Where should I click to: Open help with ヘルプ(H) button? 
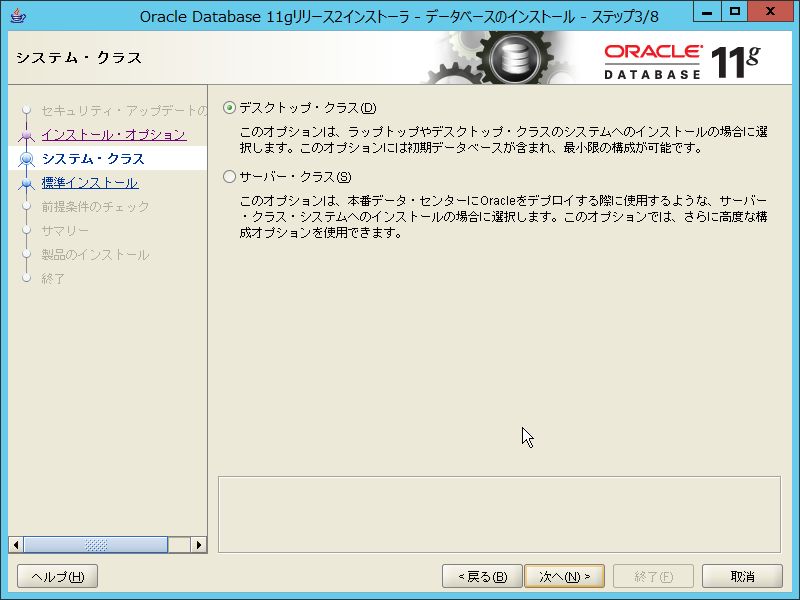[57, 576]
